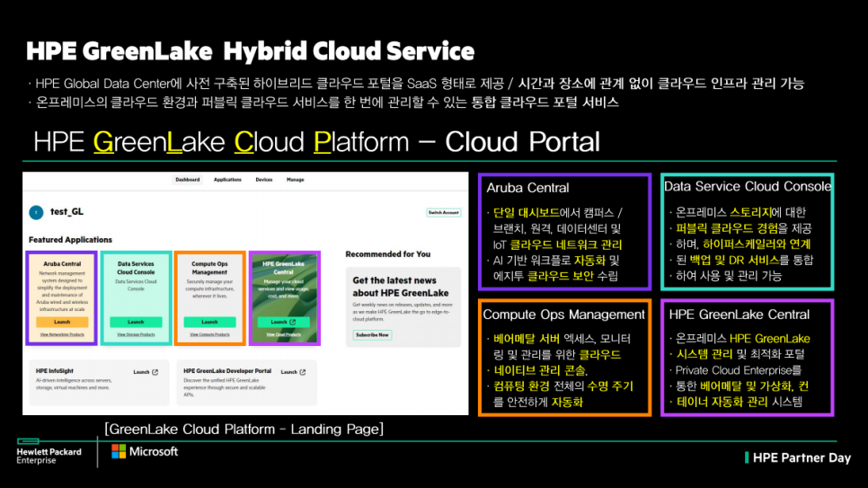Image resolution: width=868 pixels, height=488 pixels.
Task: Click the Hewlett Packard Enterprise logo
Action: (49, 451)
